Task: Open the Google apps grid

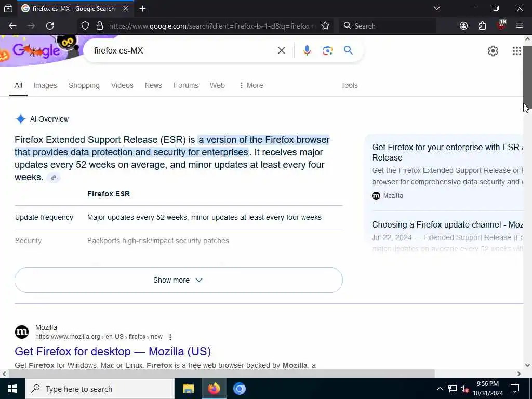Action: click(x=516, y=51)
